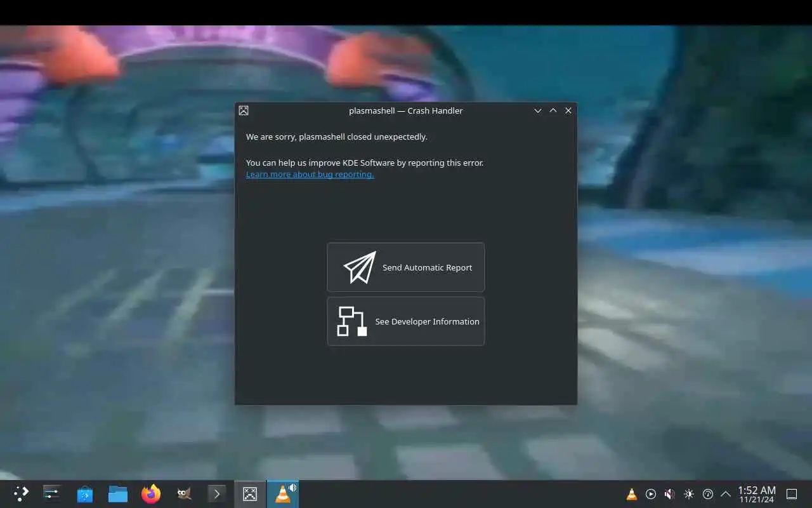Launch Discover software store from taskbar
Viewport: 812px width, 508px height.
[x=85, y=493]
